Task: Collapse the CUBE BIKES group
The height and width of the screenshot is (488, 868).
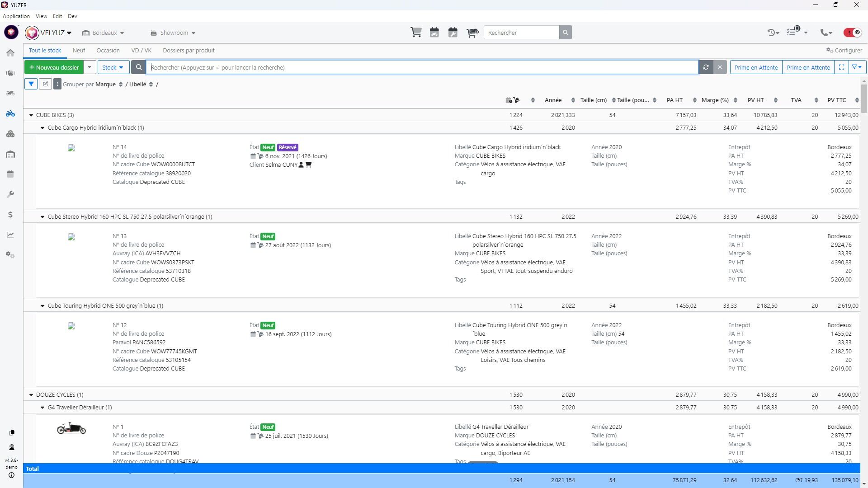Action: (31, 115)
